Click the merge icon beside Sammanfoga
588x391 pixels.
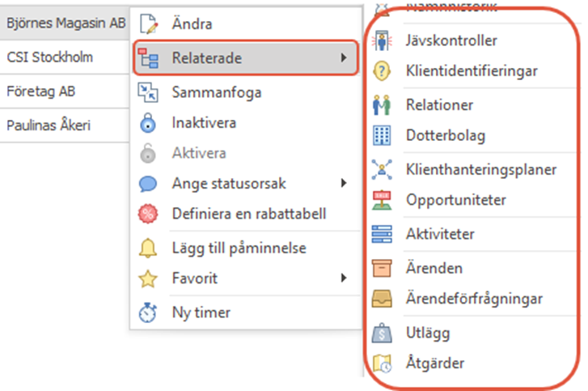coord(148,93)
